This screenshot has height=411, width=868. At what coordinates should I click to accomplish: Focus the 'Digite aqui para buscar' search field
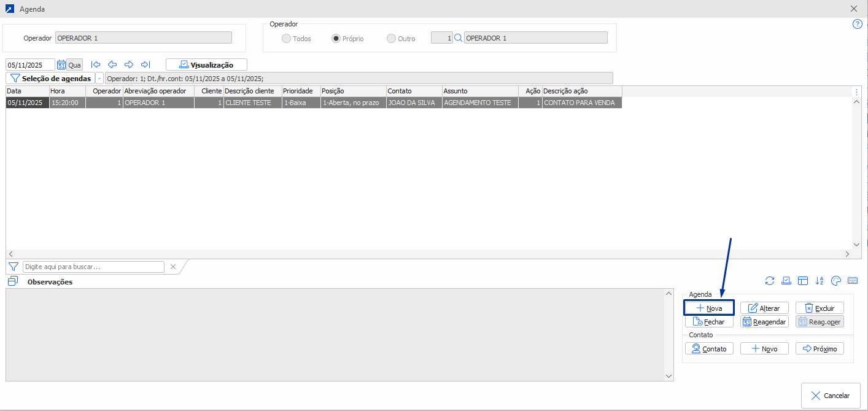(x=93, y=267)
